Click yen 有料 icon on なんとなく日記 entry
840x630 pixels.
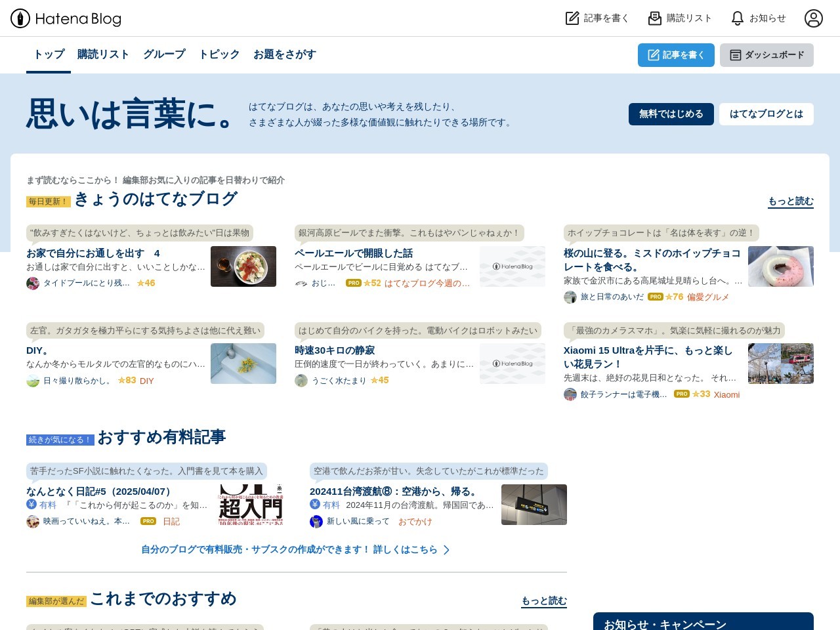pyautogui.click(x=31, y=505)
